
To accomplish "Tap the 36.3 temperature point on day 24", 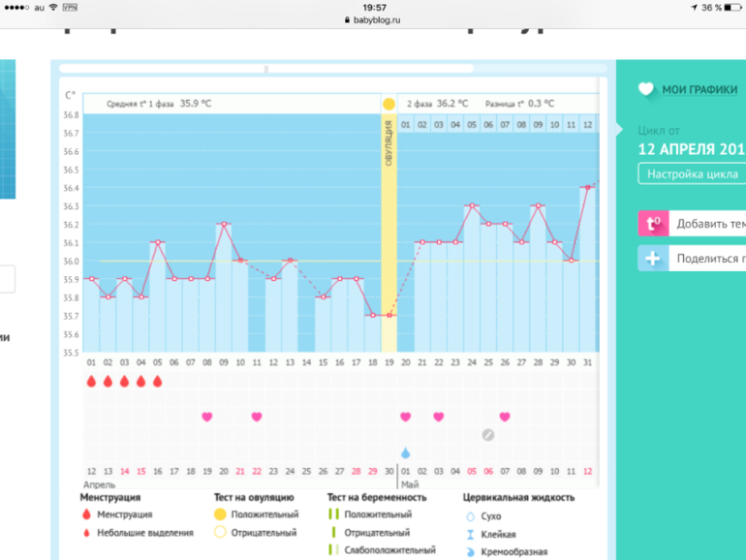I will point(471,205).
